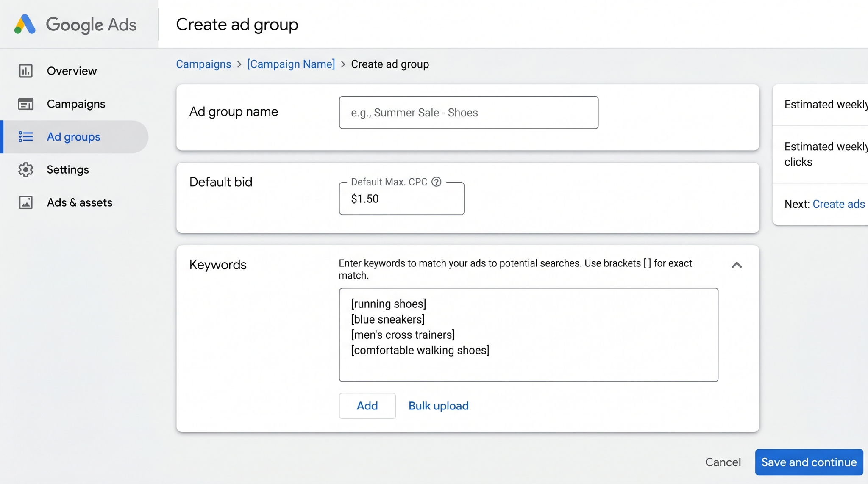Click the Campaigns breadcrumb link

pyautogui.click(x=203, y=64)
